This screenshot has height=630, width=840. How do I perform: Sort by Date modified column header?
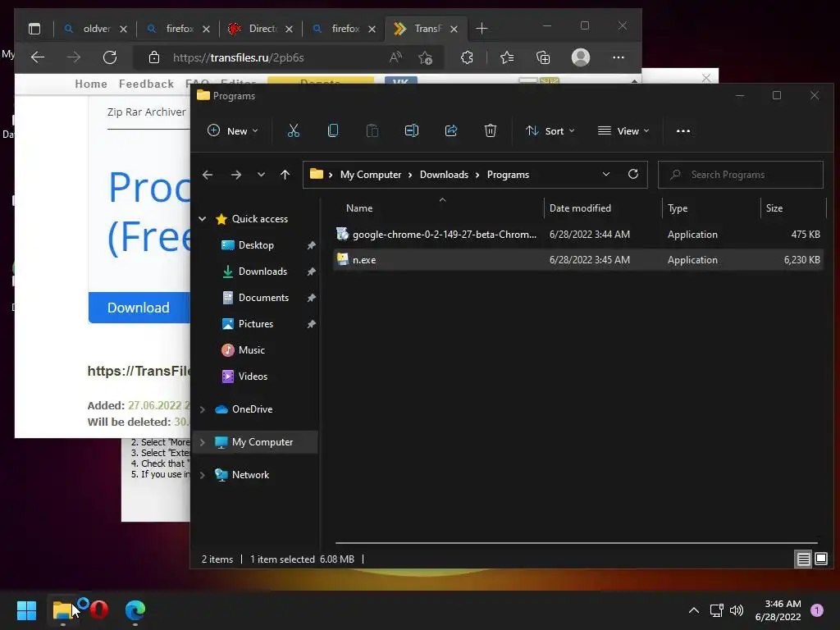(x=580, y=208)
